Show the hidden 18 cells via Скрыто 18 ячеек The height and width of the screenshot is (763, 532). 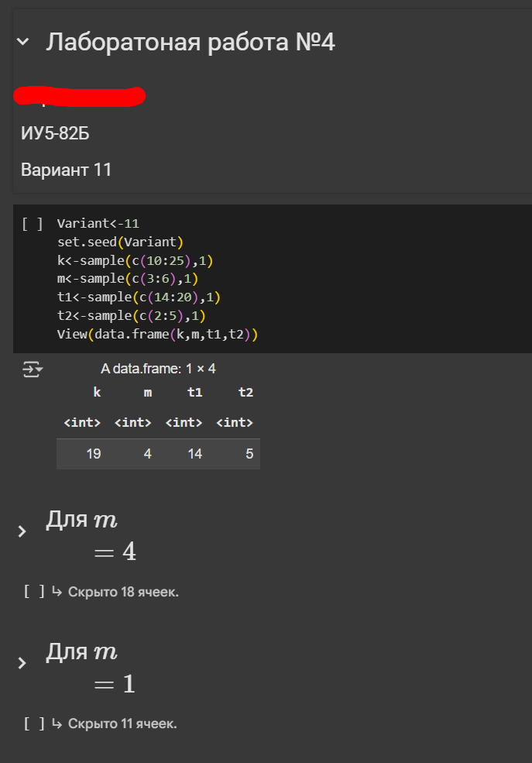[123, 592]
